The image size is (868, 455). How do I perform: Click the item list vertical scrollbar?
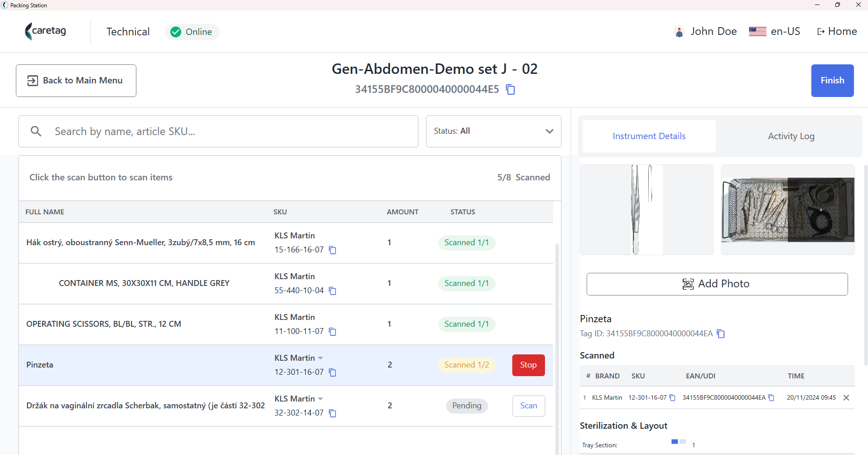coord(557,349)
